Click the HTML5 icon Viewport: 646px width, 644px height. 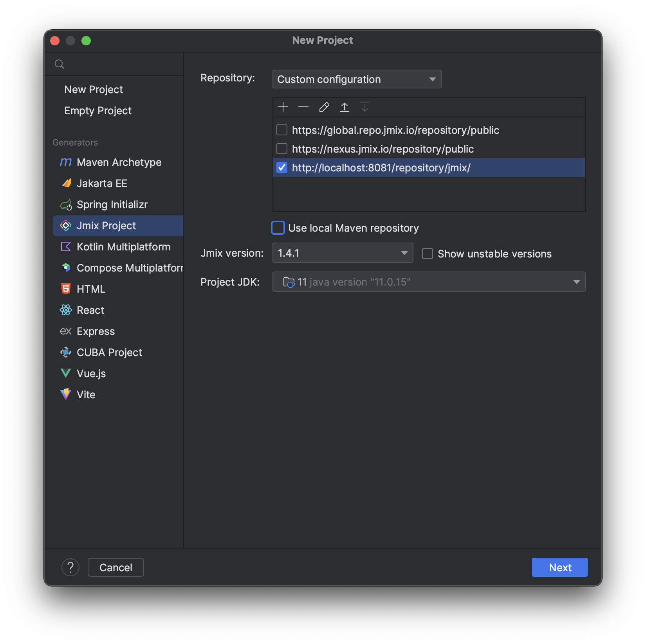(x=66, y=289)
